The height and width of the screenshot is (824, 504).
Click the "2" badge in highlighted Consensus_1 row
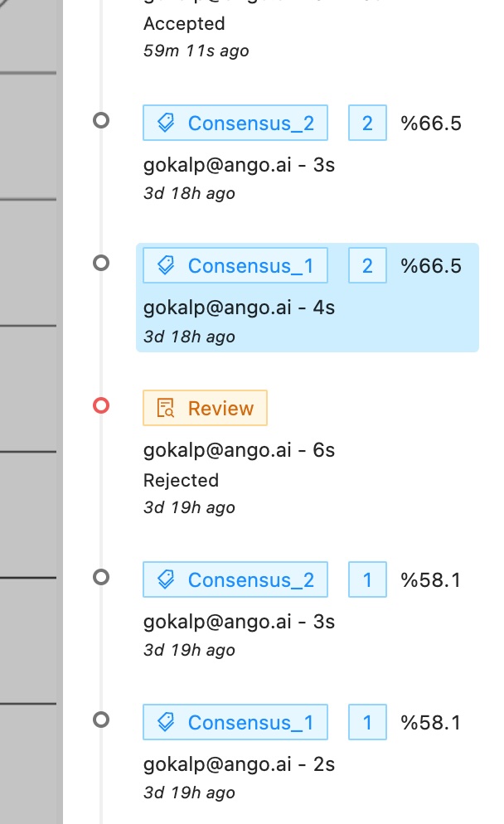[x=367, y=266]
